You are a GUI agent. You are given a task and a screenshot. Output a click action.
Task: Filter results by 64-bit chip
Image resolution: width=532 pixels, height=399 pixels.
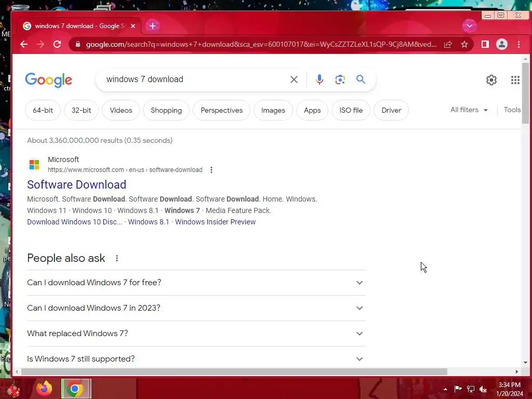tap(43, 110)
